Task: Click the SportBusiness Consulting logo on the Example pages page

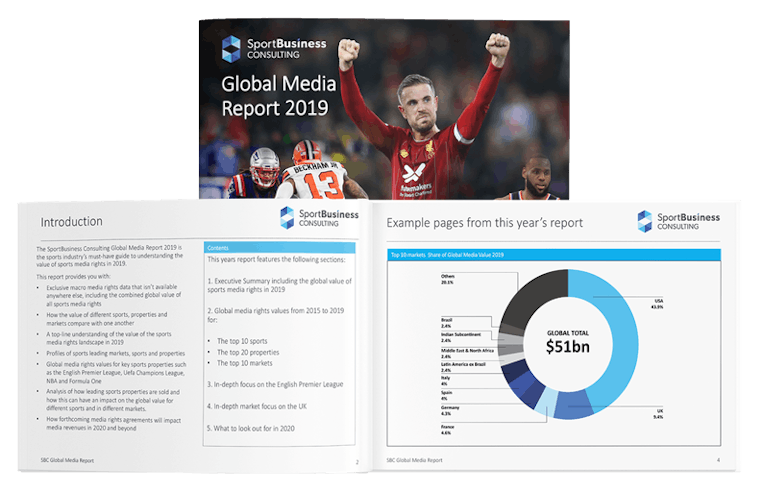Action: (x=679, y=221)
